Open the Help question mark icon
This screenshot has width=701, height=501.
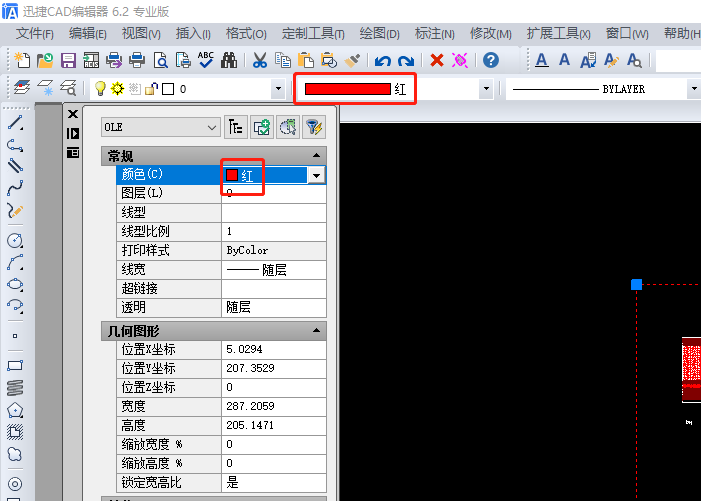tap(491, 61)
